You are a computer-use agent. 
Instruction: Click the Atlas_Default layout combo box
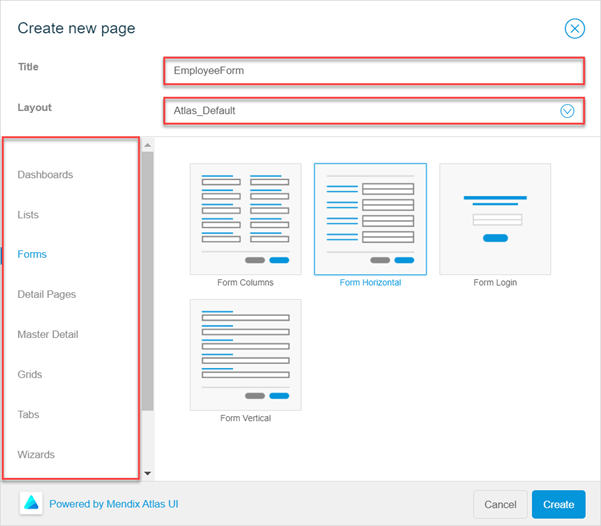point(360,111)
